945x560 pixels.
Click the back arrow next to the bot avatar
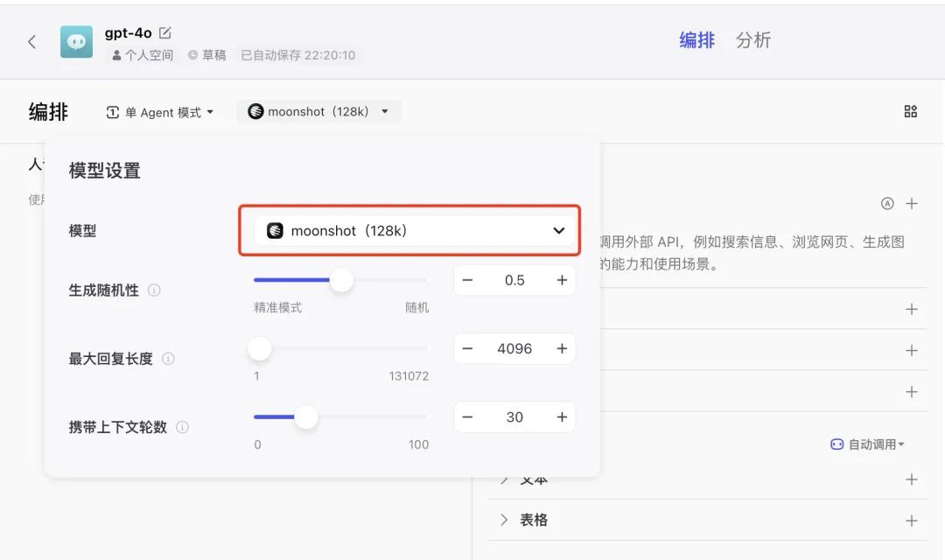coord(32,42)
